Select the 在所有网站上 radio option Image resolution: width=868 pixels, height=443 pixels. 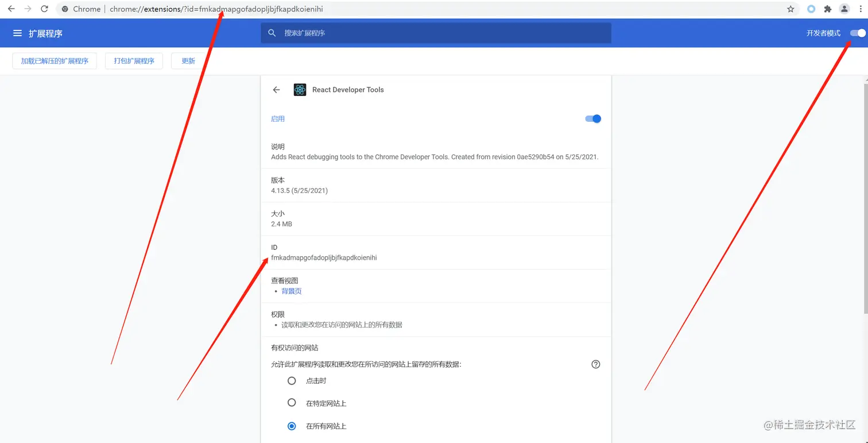pyautogui.click(x=292, y=426)
